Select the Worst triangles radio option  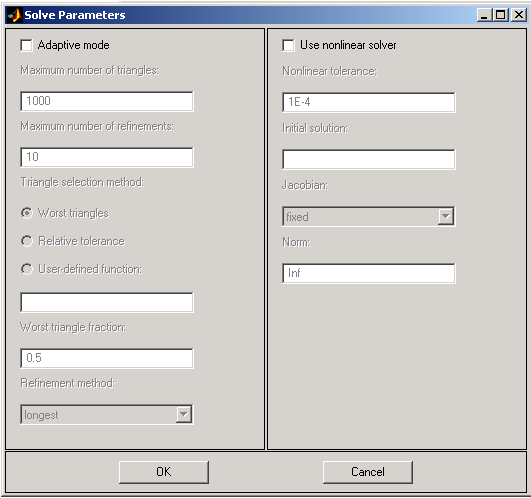tap(27, 213)
